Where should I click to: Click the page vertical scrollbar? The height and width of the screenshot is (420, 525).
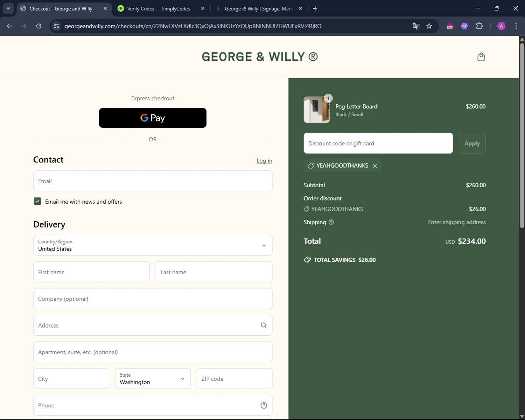coord(522,135)
